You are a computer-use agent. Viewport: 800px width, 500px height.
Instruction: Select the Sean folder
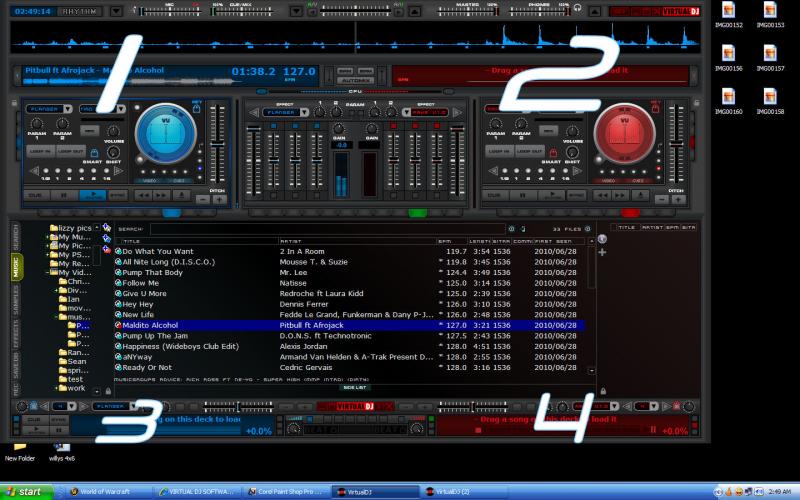(x=72, y=361)
